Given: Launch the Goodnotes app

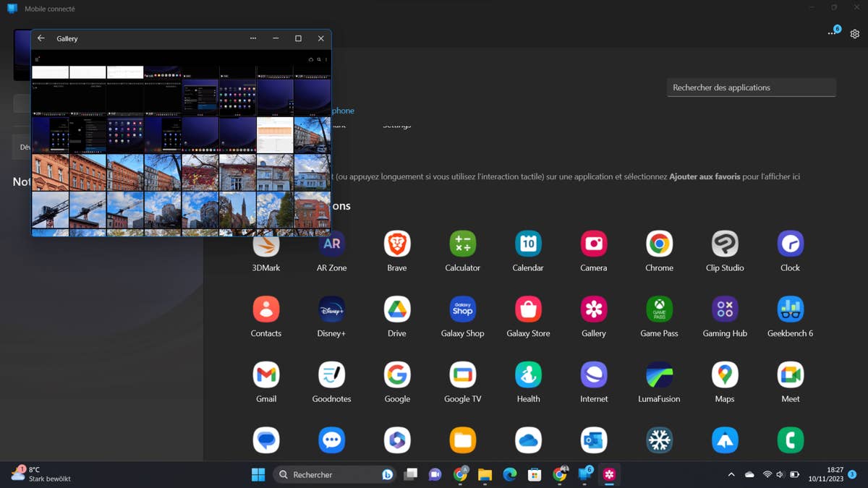Looking at the screenshot, I should 331,375.
